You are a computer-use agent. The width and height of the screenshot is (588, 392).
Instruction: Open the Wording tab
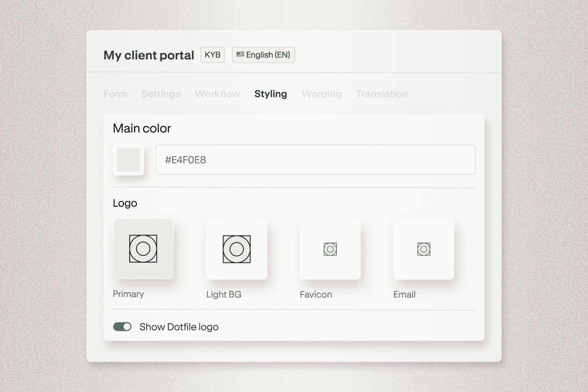[x=321, y=94]
